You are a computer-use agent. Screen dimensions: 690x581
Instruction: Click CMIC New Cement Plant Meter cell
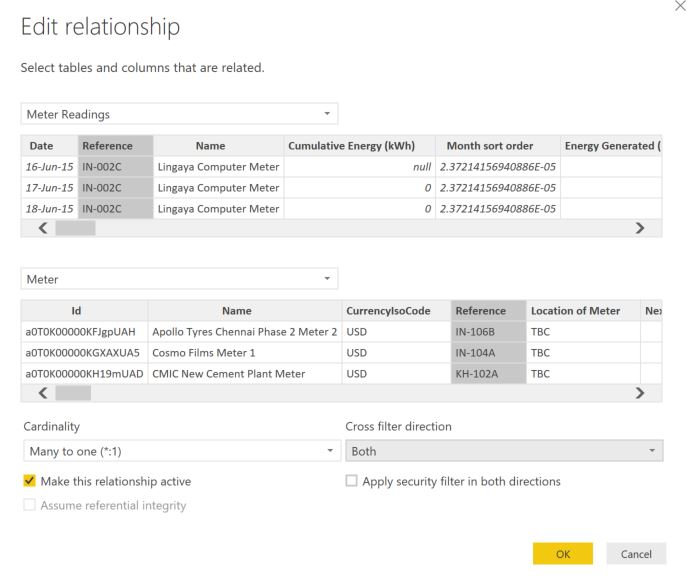click(x=245, y=374)
